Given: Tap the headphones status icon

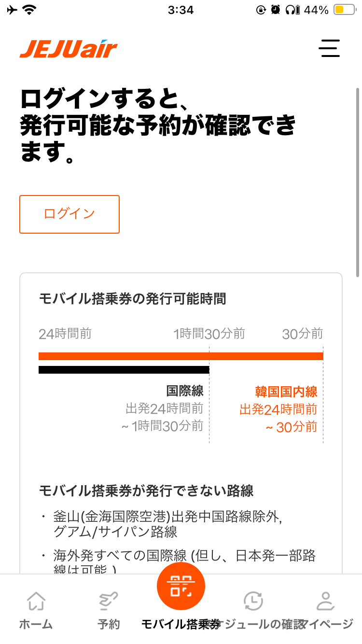Looking at the screenshot, I should click(x=290, y=10).
